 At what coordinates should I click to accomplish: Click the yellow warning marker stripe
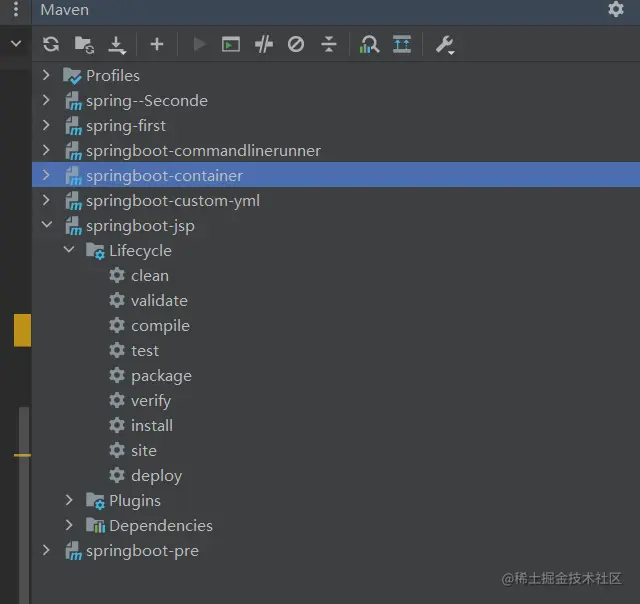(x=22, y=330)
